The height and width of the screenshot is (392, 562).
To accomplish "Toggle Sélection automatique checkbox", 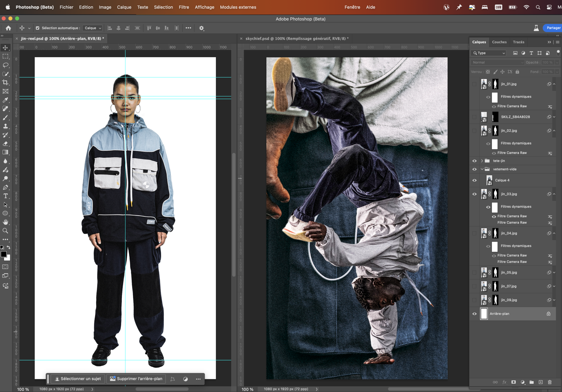I will pos(38,28).
